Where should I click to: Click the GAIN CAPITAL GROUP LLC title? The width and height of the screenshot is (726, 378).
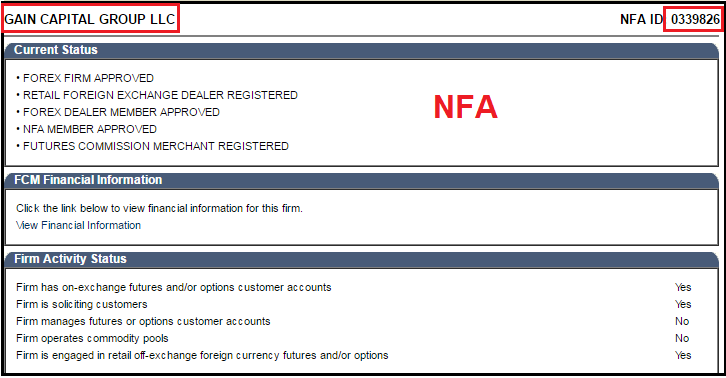click(x=90, y=19)
